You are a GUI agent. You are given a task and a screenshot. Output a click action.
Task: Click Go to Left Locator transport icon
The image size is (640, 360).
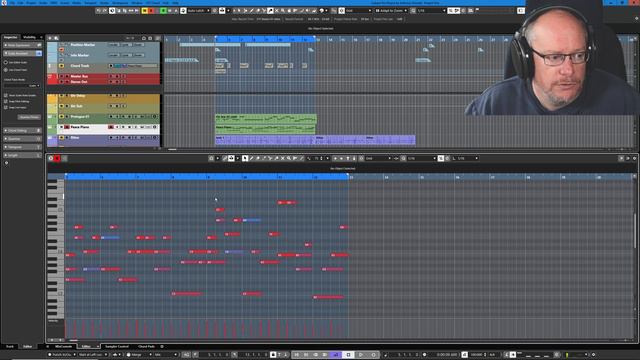[x=296, y=355]
